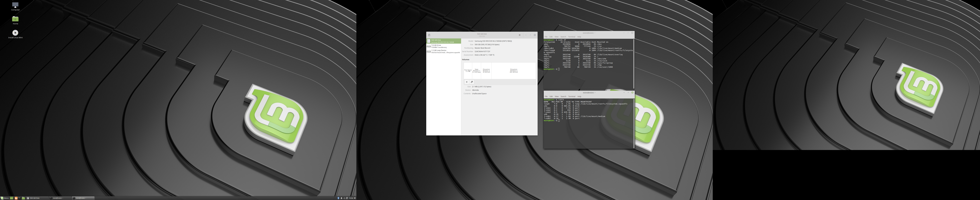980x200 pixels.
Task: Open the file manager panel launcher
Action: (x=23, y=198)
